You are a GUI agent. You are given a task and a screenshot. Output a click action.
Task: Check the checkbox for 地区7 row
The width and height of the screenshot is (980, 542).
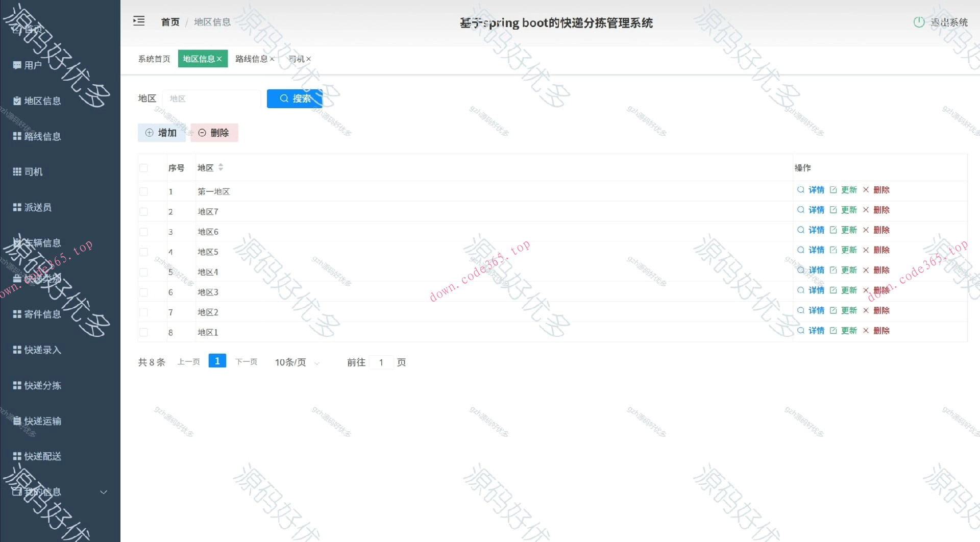(143, 211)
